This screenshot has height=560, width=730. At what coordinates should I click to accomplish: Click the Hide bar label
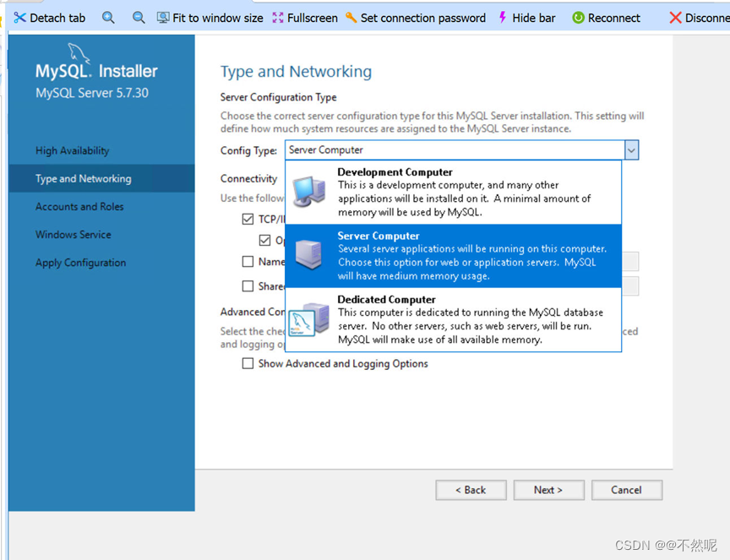(534, 18)
